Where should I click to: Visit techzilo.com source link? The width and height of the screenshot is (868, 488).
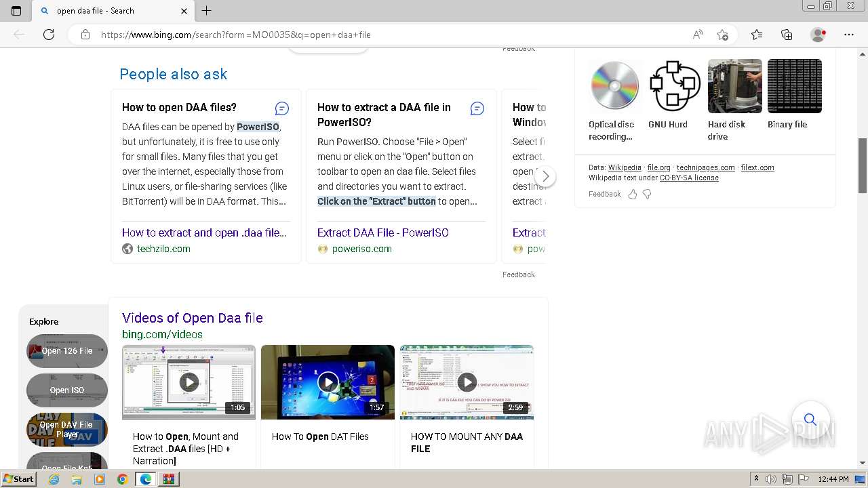click(x=163, y=249)
